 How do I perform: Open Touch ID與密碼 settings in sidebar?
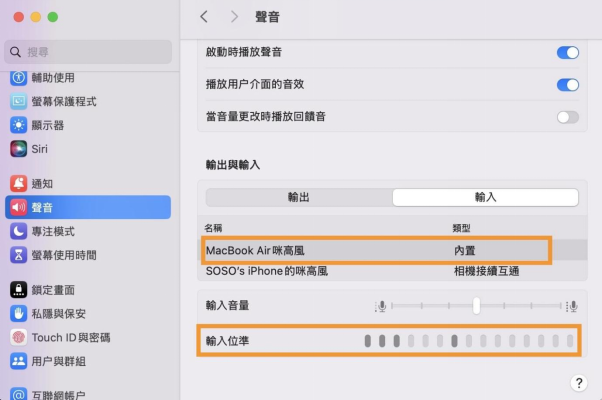click(71, 337)
